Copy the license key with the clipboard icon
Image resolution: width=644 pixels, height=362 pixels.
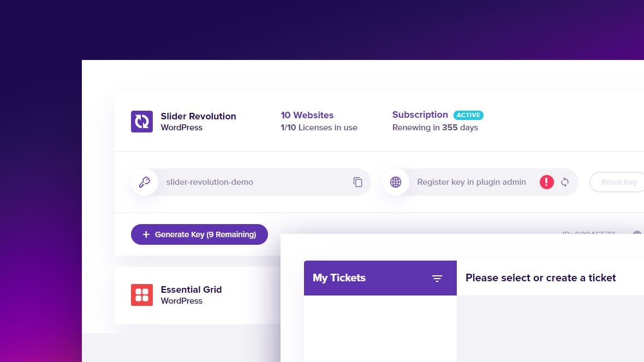tap(357, 182)
